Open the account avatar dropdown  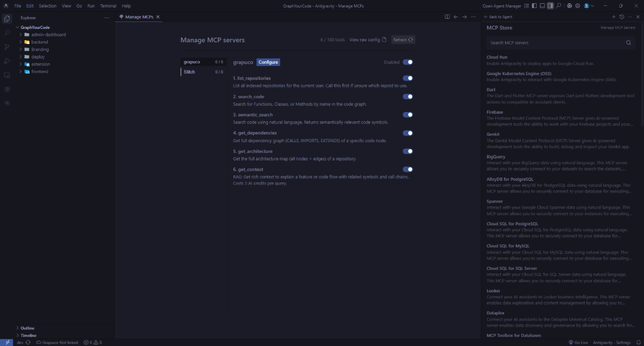tap(588, 6)
